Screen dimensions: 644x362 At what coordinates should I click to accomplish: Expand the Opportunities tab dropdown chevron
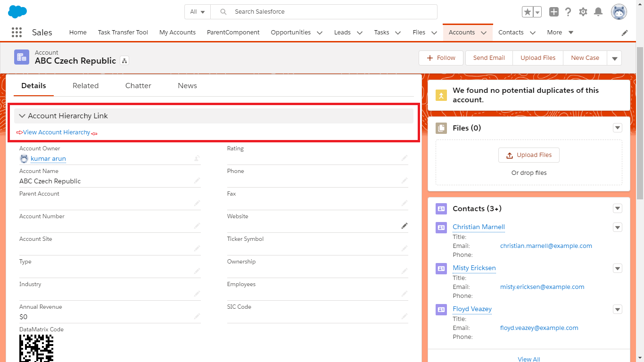point(320,33)
